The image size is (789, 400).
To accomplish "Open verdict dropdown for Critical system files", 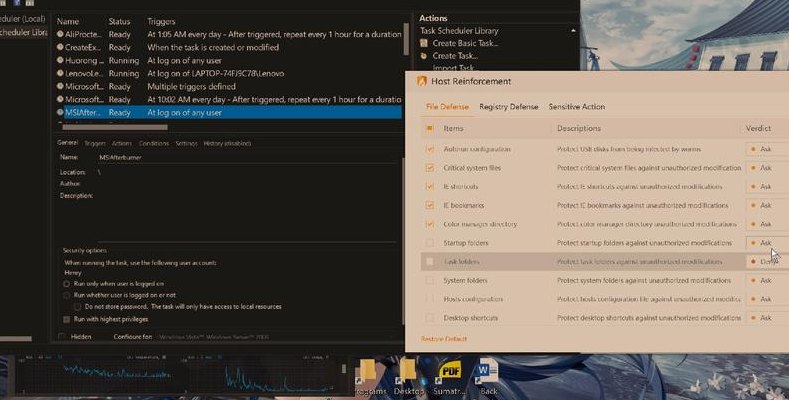I will click(767, 168).
